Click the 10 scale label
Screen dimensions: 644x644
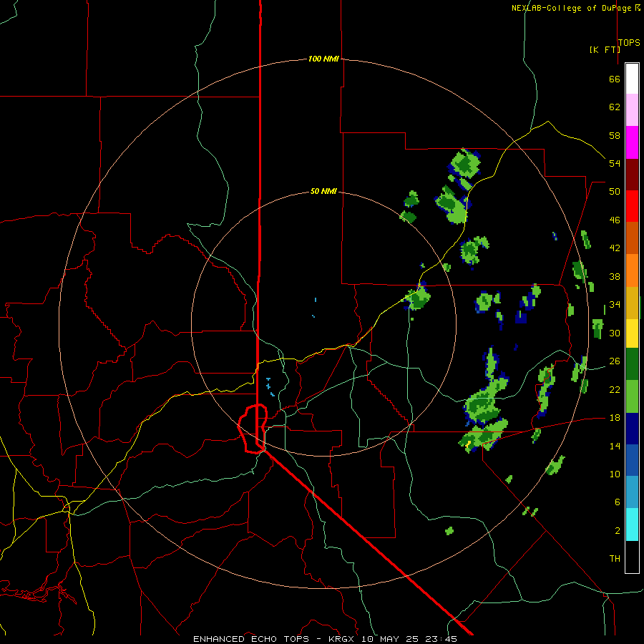(x=615, y=474)
